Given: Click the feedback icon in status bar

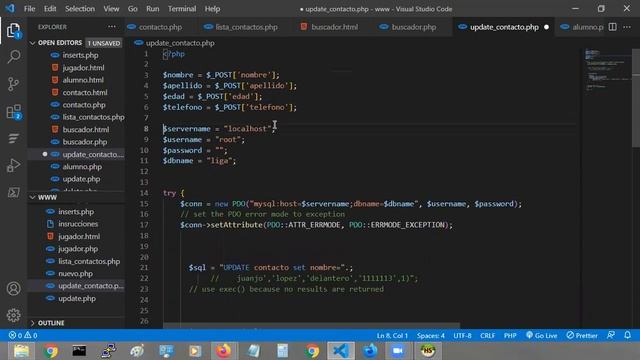Looking at the screenshot, I should [611, 335].
